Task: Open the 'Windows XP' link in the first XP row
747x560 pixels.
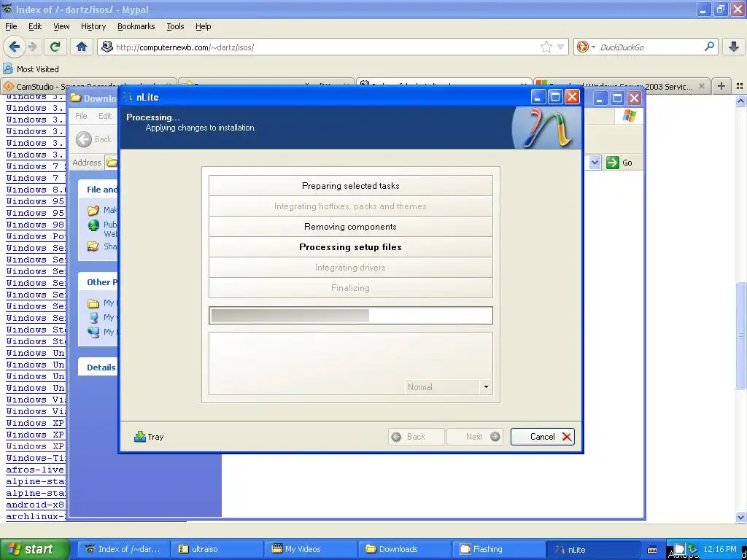Action: coord(35,423)
